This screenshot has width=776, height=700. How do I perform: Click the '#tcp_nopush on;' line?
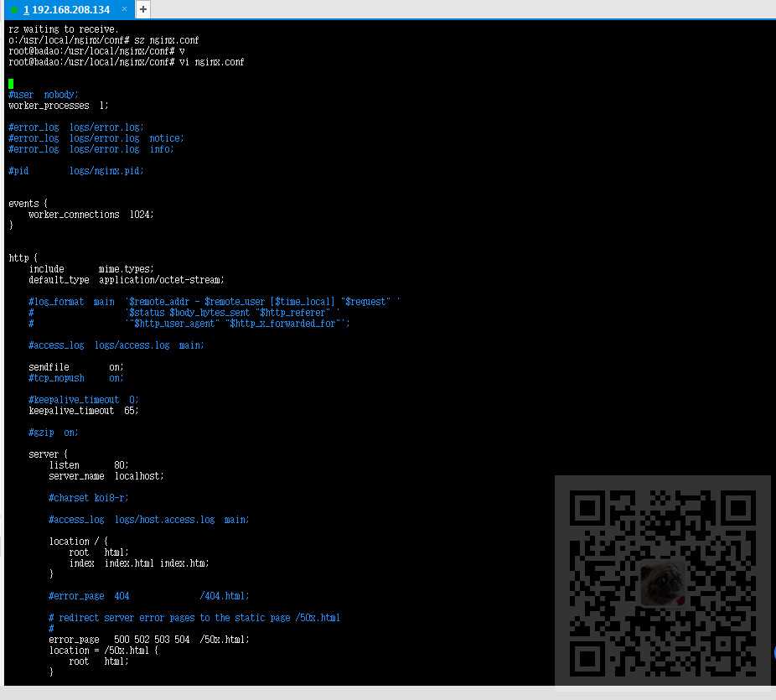(x=75, y=378)
